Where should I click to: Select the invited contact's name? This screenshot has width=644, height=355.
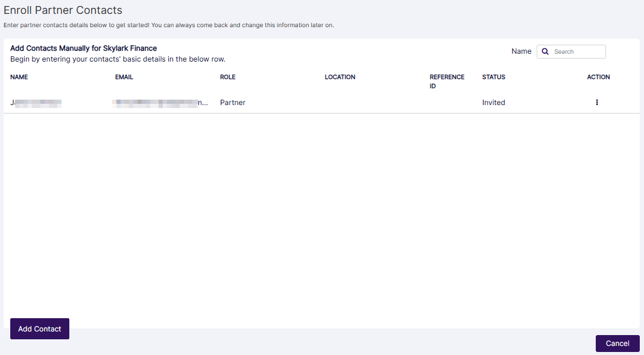tap(35, 102)
